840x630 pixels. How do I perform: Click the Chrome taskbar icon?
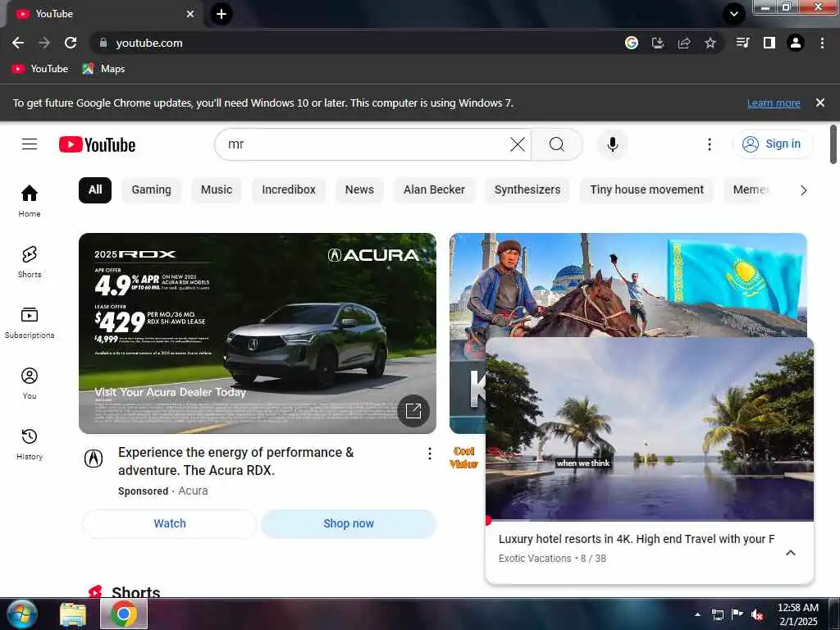(x=124, y=614)
